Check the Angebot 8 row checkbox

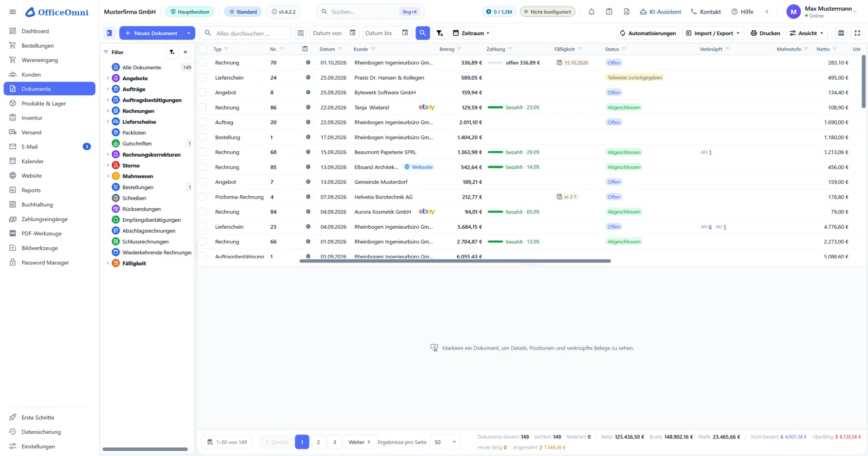203,92
